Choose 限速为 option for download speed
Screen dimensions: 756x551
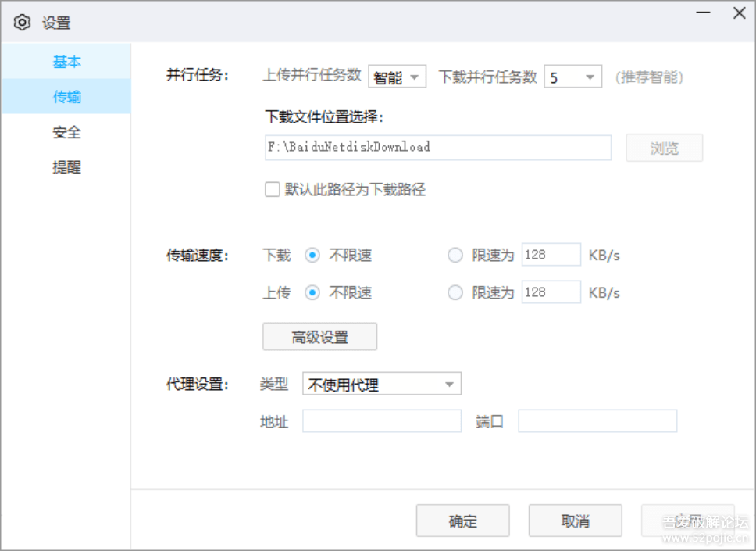pos(455,255)
